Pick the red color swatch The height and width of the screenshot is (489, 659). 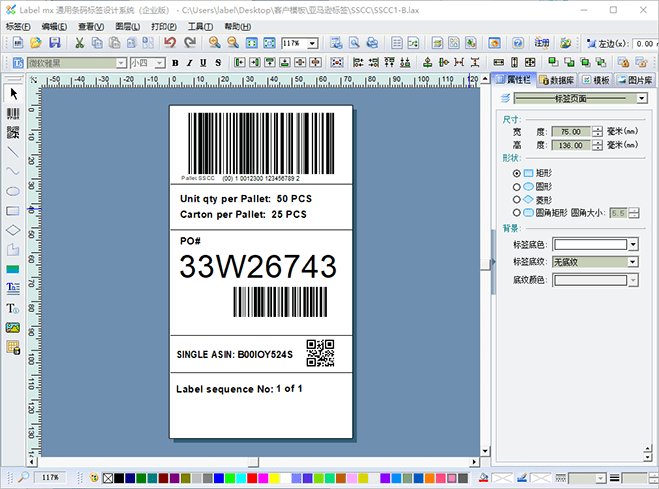[x=252, y=478]
